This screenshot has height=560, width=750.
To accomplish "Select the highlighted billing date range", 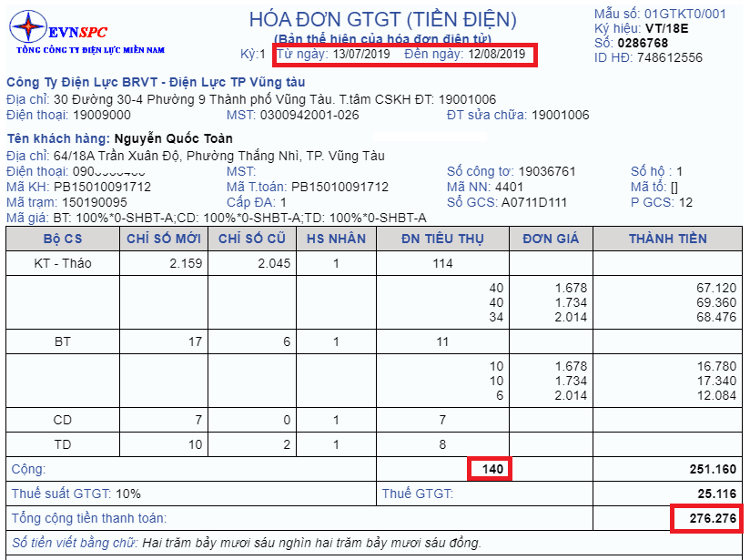I will pyautogui.click(x=406, y=55).
